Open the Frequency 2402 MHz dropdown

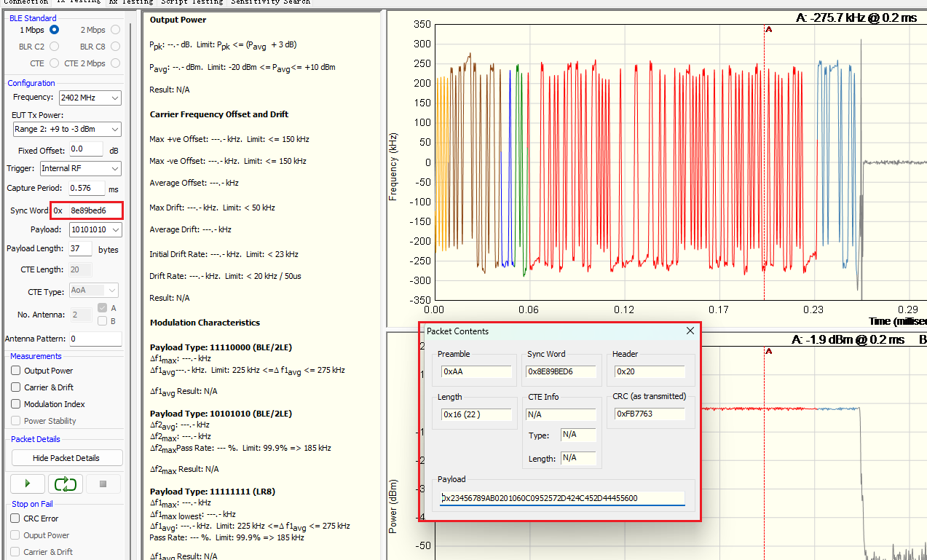click(90, 98)
